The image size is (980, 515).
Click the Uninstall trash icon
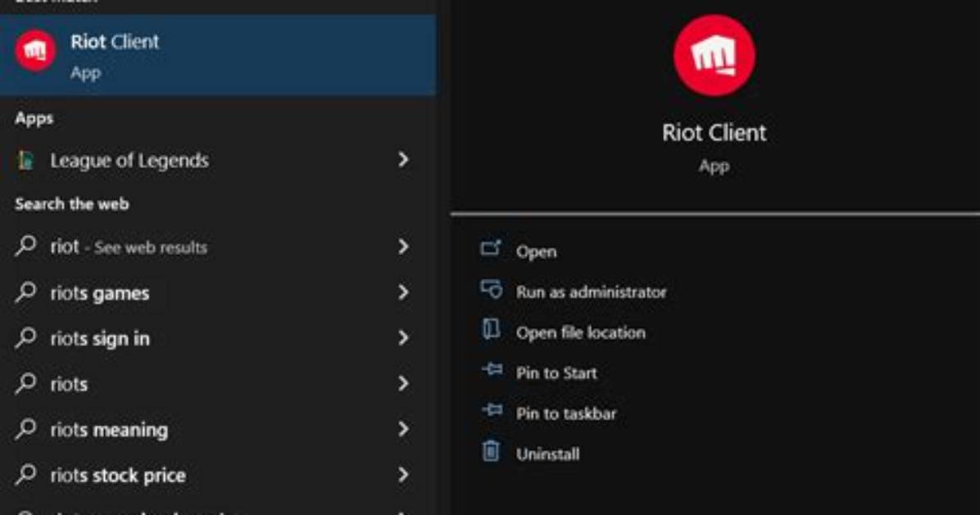point(492,450)
